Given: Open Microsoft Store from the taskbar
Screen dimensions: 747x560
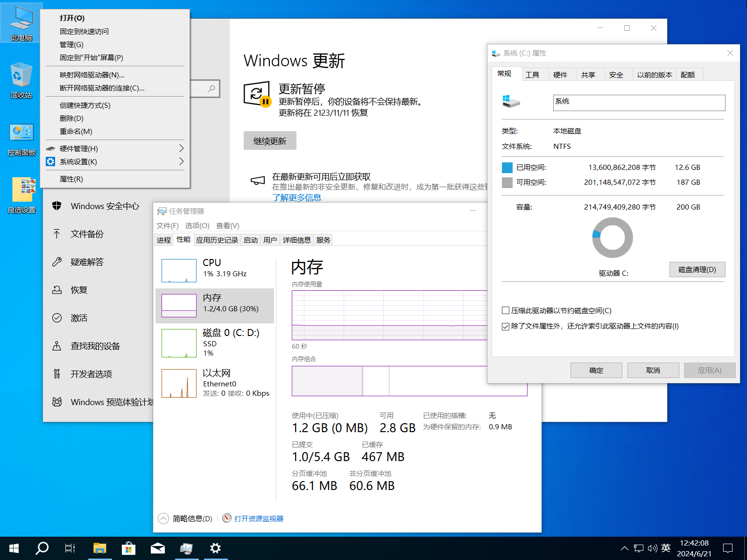Looking at the screenshot, I should point(128,548).
